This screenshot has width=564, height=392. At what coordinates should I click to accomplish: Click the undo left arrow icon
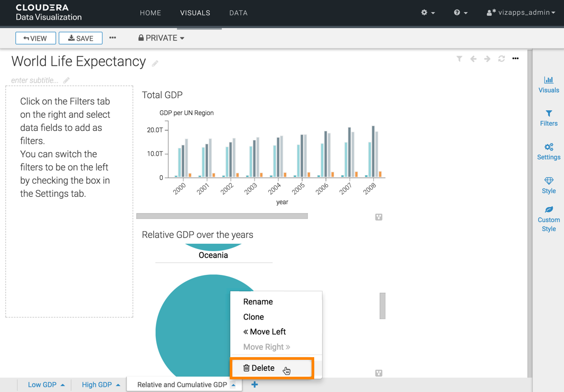coord(473,59)
